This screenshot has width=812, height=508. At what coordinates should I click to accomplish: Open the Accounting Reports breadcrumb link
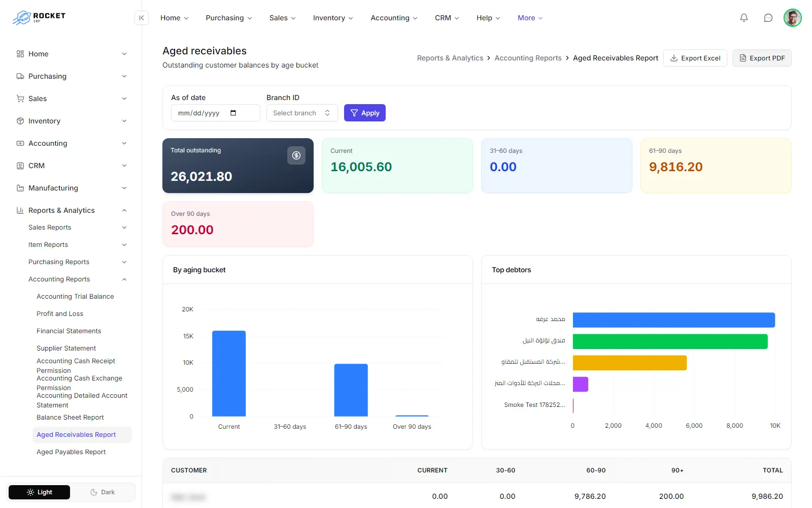[528, 58]
